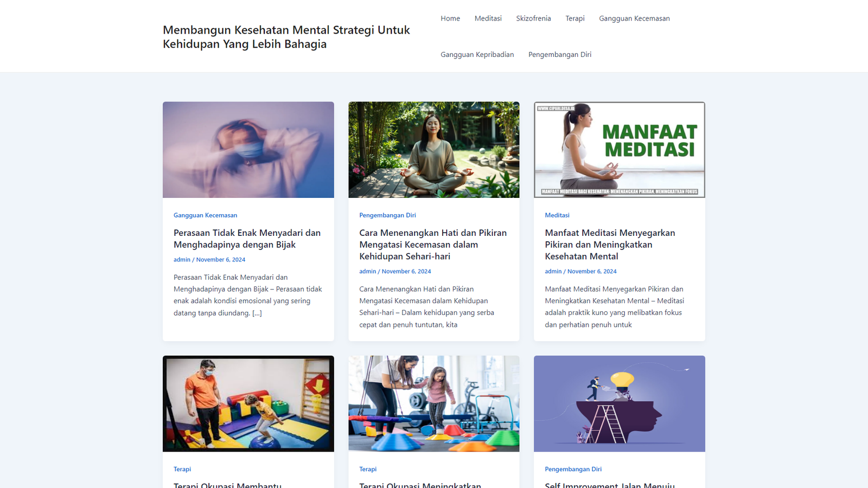
Task: Open Pengembangan Diri in the top menu
Action: 560,55
